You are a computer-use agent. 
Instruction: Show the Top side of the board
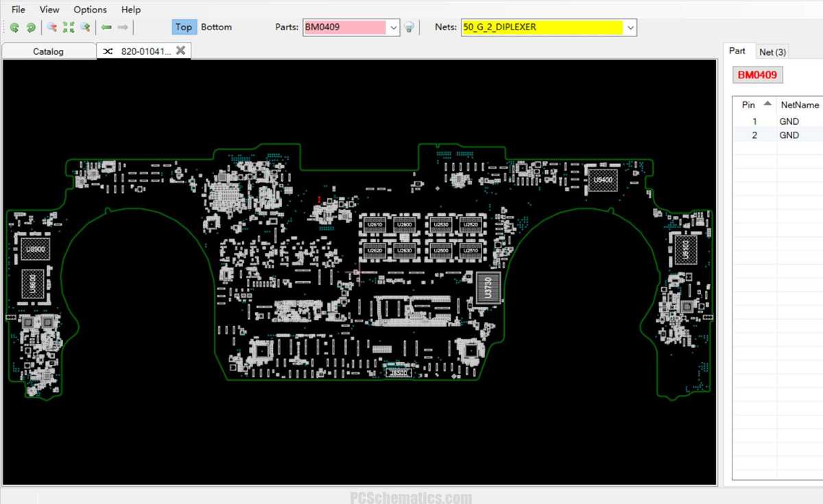(183, 27)
